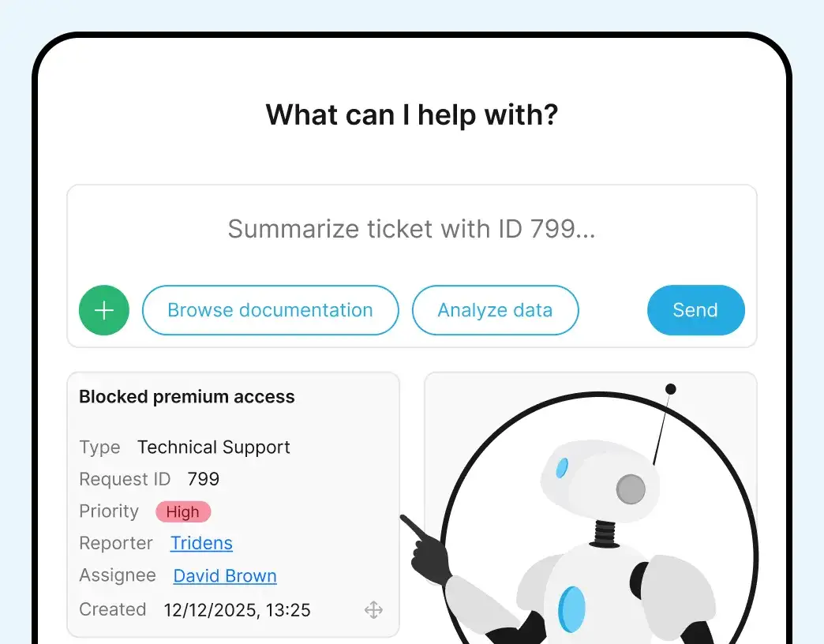Select the Analyze data option

pyautogui.click(x=495, y=310)
